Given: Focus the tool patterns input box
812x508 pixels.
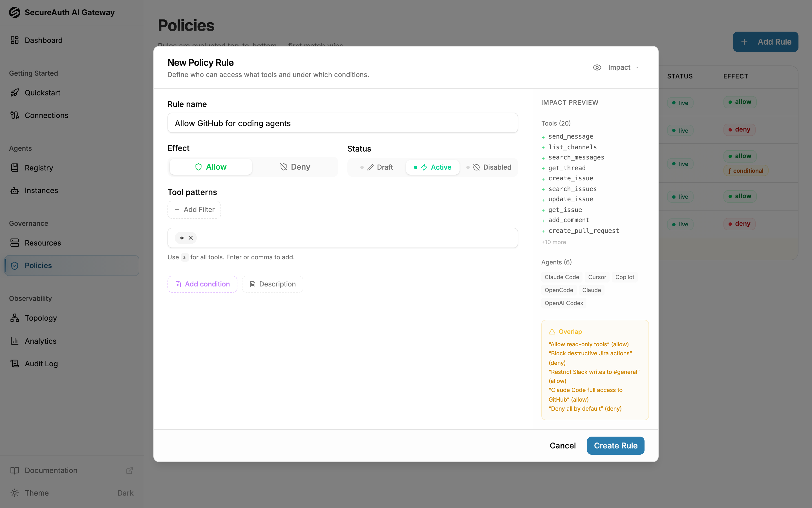Looking at the screenshot, I should 343,238.
